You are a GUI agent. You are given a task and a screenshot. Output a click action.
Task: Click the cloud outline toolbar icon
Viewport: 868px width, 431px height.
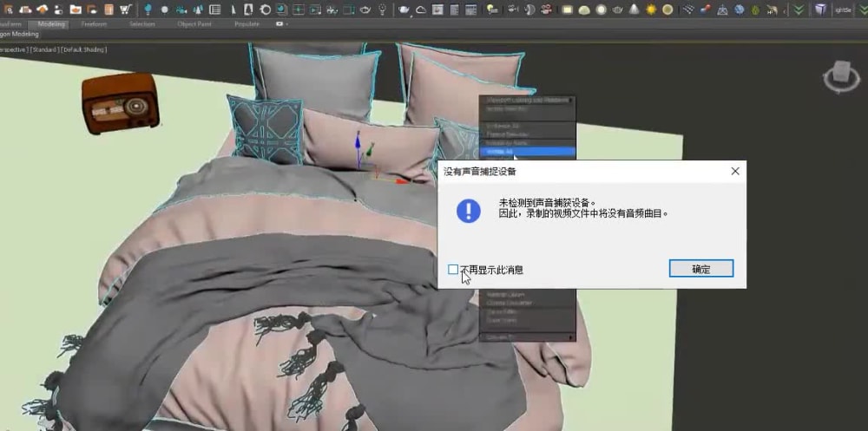click(421, 10)
